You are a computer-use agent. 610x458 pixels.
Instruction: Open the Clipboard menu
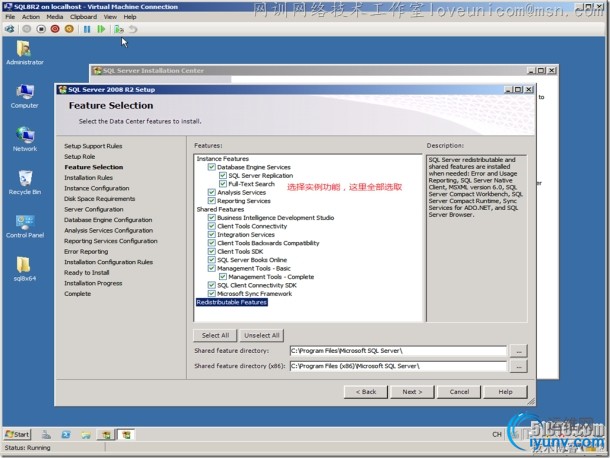[x=83, y=17]
